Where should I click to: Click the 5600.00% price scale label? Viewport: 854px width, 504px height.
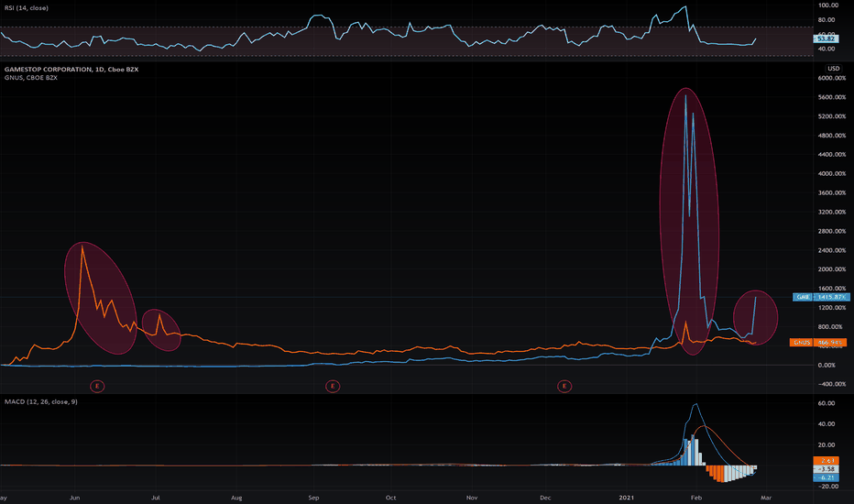(x=832, y=97)
